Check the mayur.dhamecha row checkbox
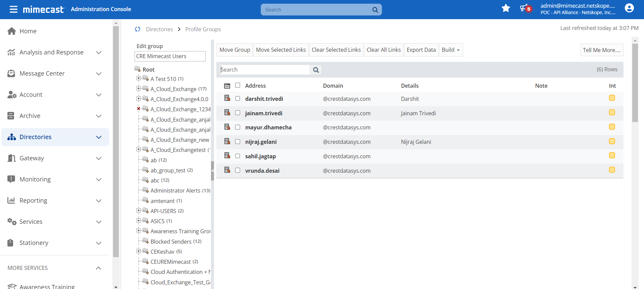Screen dimensions: 644x289 (x=238, y=127)
